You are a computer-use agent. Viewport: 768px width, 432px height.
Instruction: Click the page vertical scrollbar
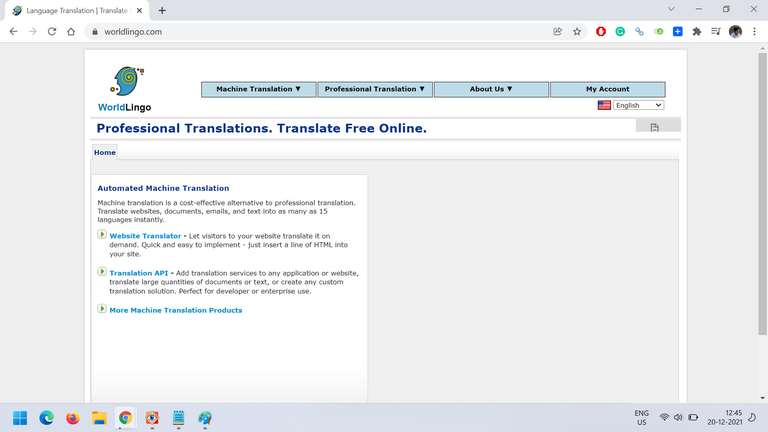tap(763, 194)
